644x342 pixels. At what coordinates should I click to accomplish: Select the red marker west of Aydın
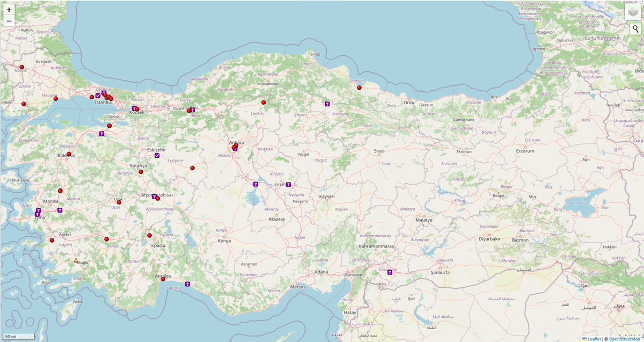point(52,240)
